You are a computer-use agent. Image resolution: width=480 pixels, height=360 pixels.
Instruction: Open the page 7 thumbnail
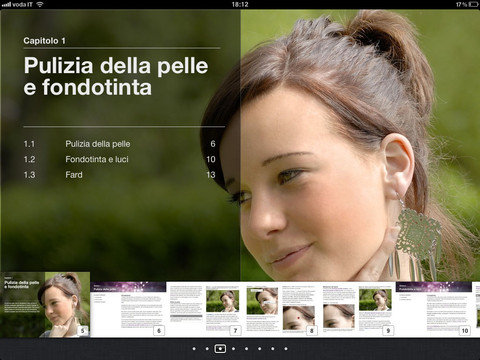(204, 309)
